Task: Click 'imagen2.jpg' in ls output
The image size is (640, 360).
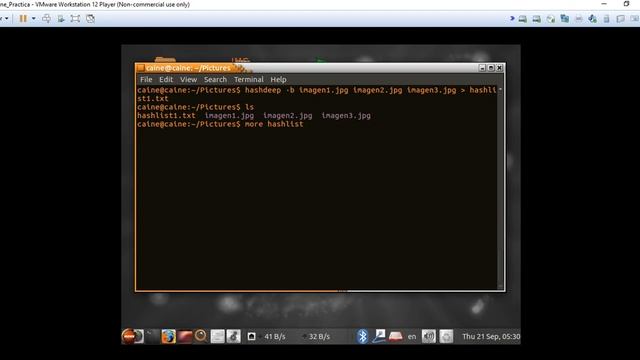Action: pos(287,116)
